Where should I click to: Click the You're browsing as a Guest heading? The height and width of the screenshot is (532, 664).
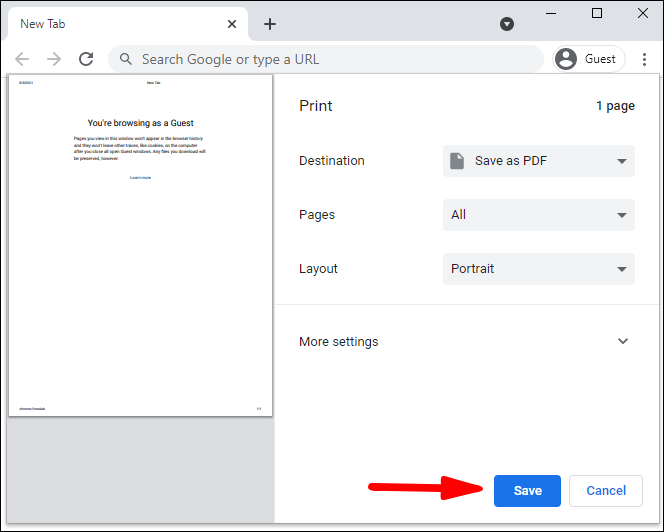click(141, 123)
